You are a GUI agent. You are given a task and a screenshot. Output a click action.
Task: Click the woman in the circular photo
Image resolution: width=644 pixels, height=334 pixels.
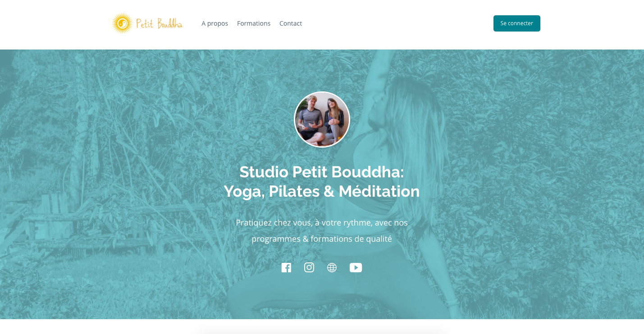click(334, 121)
